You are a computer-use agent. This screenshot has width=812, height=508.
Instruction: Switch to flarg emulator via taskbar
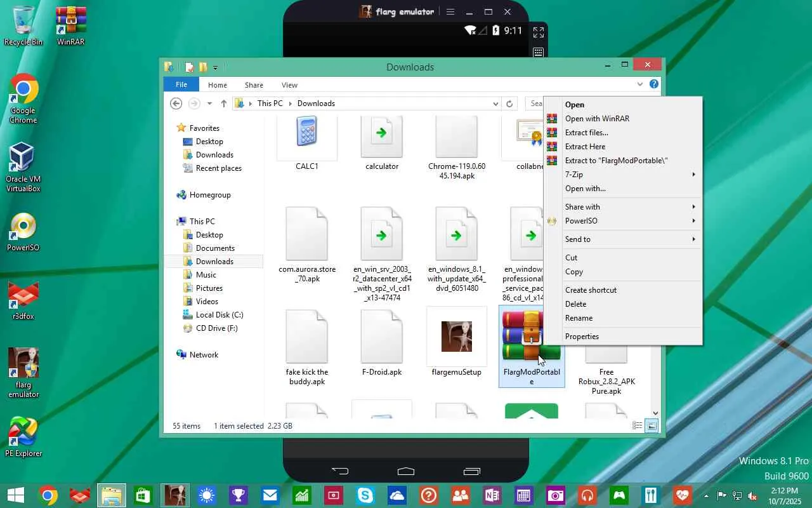pyautogui.click(x=175, y=495)
